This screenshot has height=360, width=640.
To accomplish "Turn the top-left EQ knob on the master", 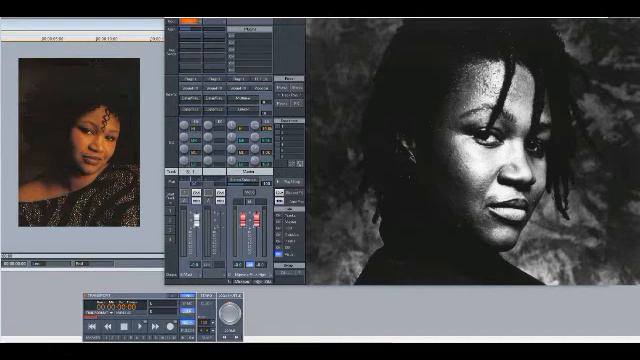I will coord(231,125).
